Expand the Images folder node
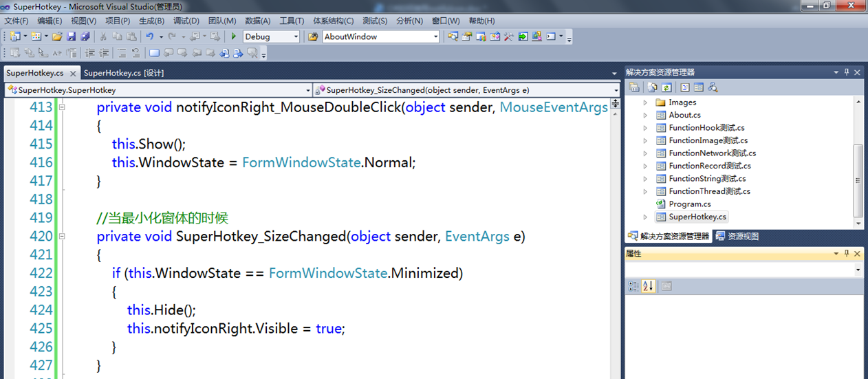This screenshot has width=868, height=379. pyautogui.click(x=645, y=102)
